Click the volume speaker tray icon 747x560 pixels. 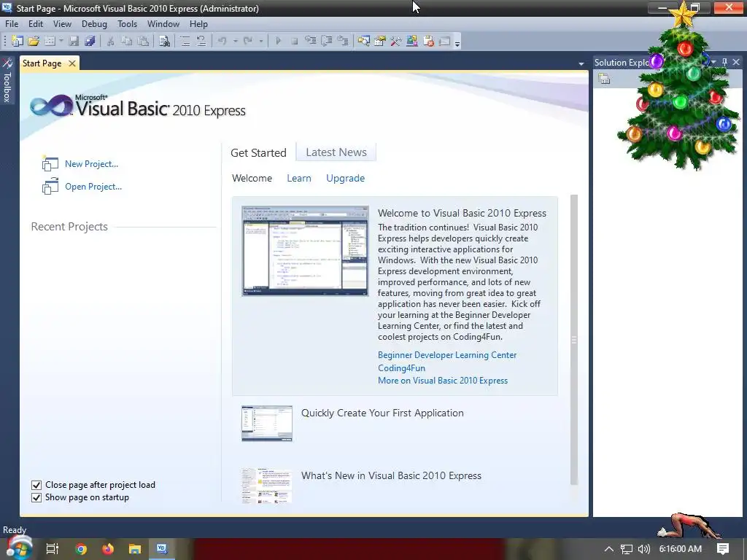pos(643,549)
